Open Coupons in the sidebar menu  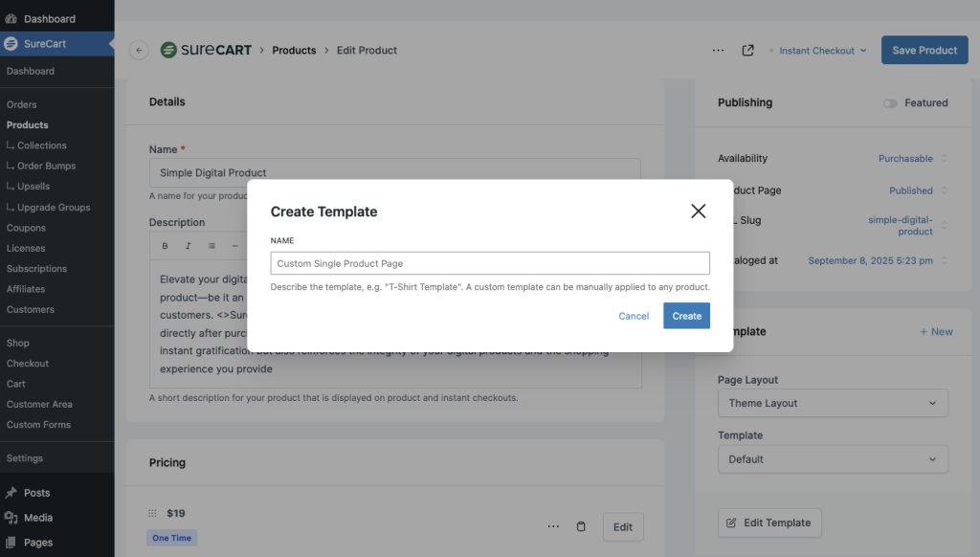26,228
